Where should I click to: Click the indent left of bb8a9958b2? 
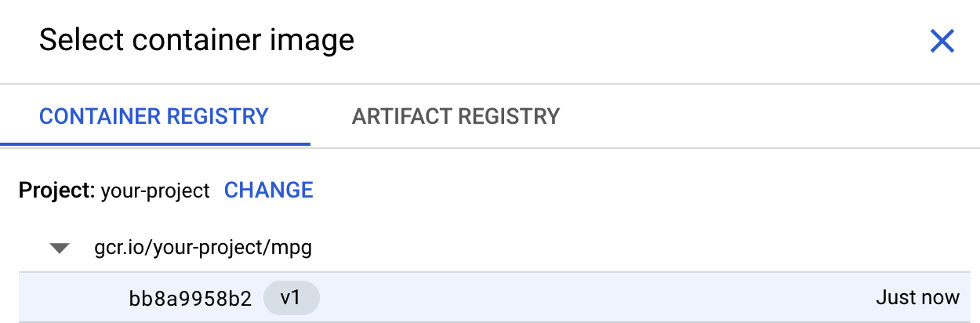point(71,298)
